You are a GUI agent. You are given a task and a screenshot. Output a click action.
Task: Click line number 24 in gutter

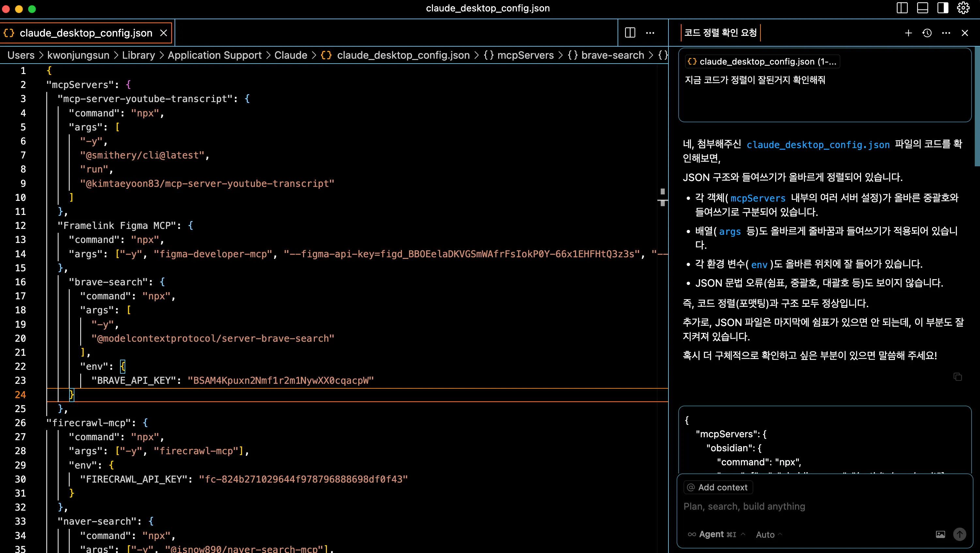pyautogui.click(x=21, y=395)
